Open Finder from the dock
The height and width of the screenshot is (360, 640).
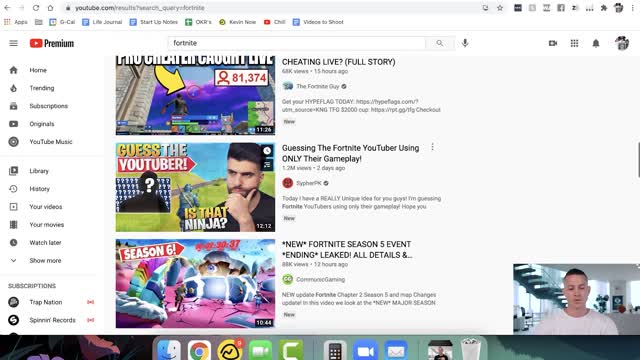169,350
